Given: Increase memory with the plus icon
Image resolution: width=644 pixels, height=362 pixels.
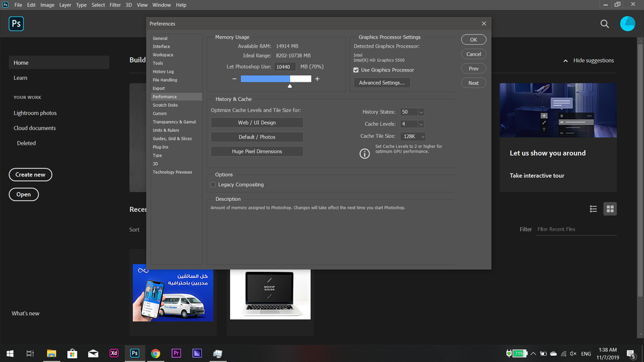Looking at the screenshot, I should (x=317, y=79).
